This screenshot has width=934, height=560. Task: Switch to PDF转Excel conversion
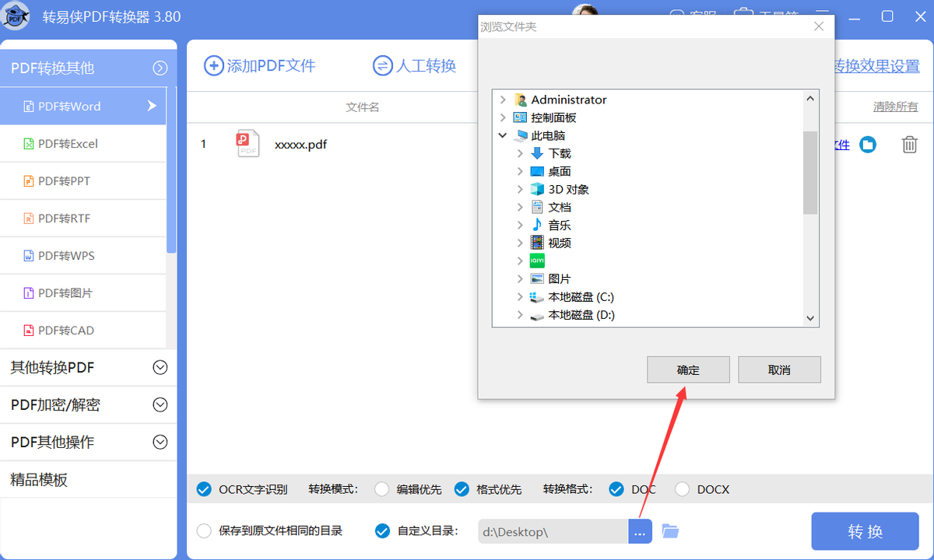pos(83,144)
